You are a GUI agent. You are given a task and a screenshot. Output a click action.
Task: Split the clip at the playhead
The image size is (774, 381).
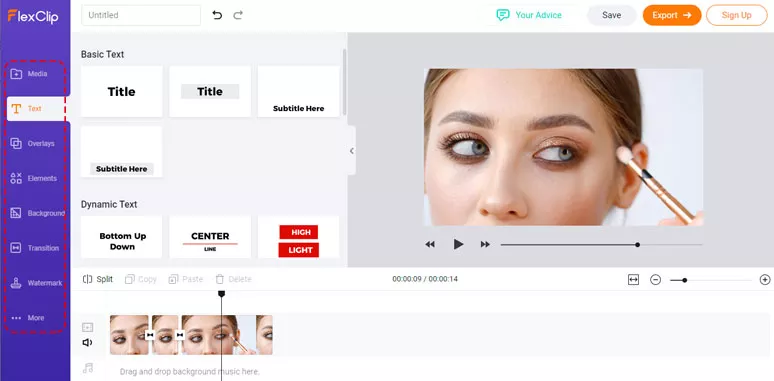click(98, 279)
